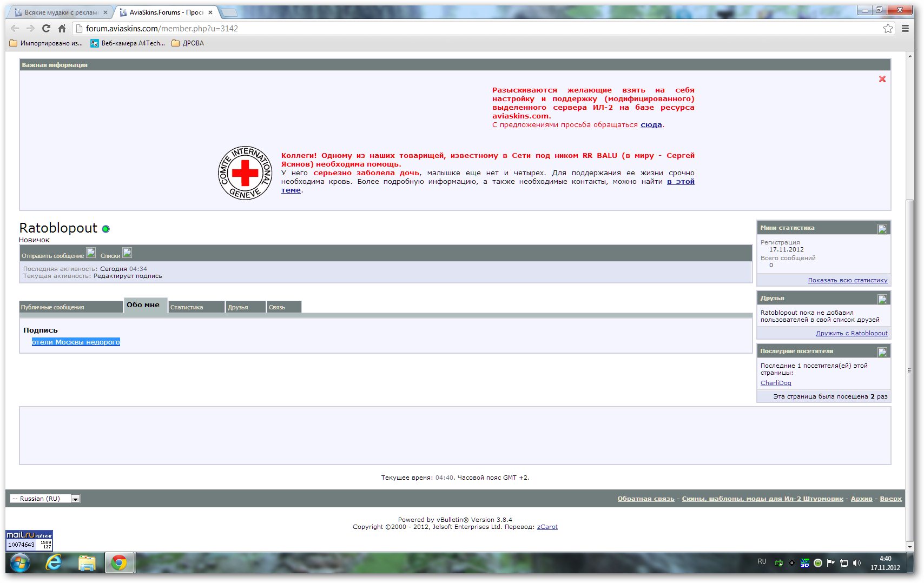Jump to top with the Вверх link
Image resolution: width=924 pixels, height=583 pixels.
coord(890,499)
